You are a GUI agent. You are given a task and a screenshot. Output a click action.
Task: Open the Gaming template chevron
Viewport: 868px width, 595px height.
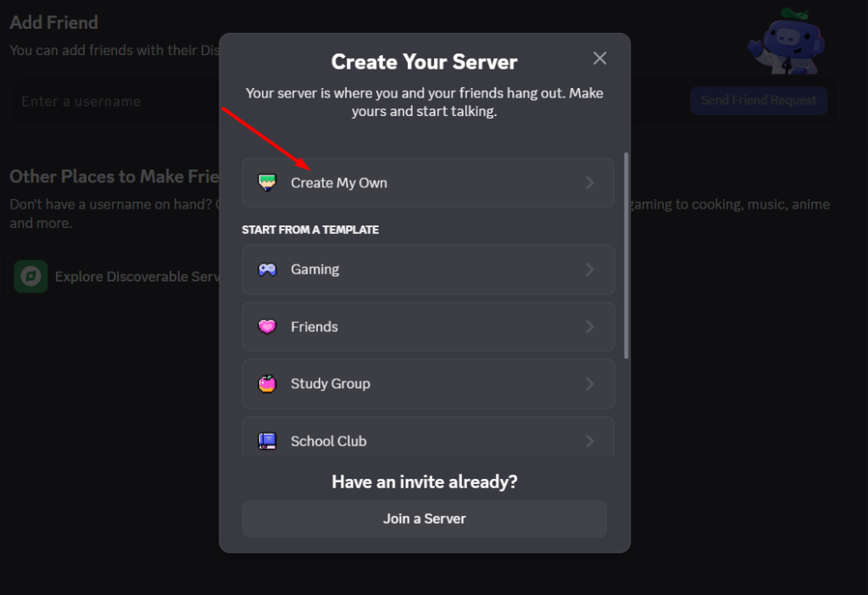coord(590,270)
